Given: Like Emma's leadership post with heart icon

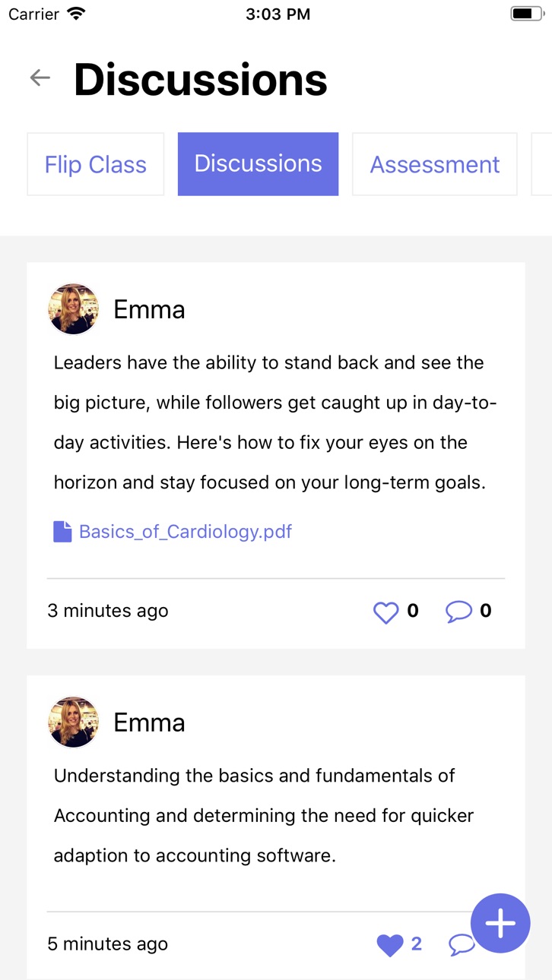Looking at the screenshot, I should point(386,612).
